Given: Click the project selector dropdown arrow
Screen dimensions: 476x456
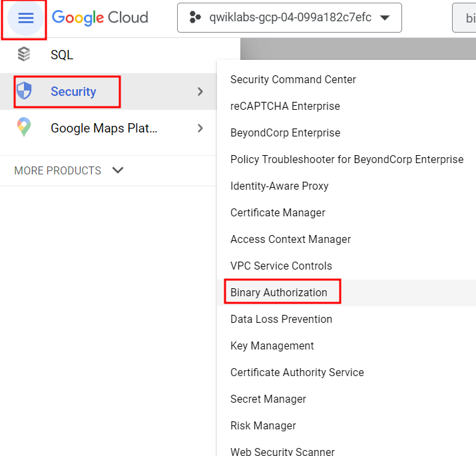Looking at the screenshot, I should pos(385,18).
